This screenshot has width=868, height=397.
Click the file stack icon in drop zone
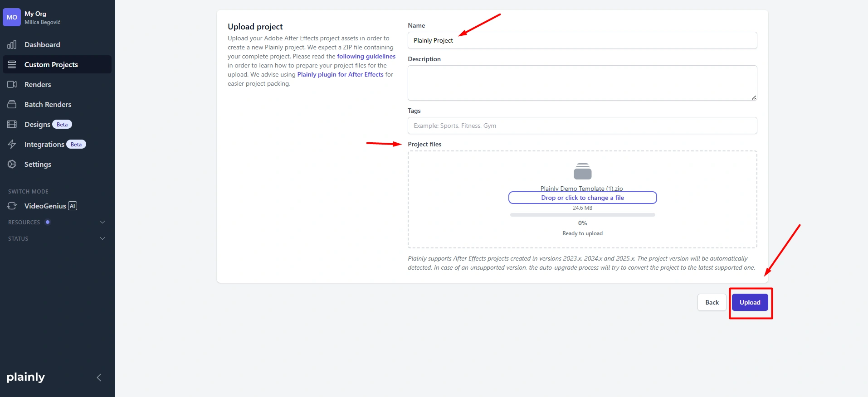click(x=582, y=171)
